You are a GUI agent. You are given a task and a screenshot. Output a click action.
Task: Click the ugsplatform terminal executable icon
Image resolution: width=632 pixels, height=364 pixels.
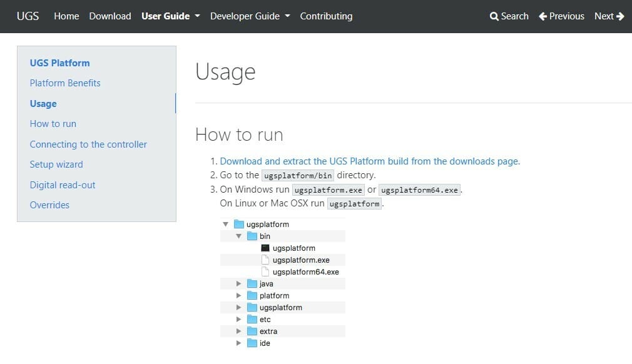tap(265, 248)
